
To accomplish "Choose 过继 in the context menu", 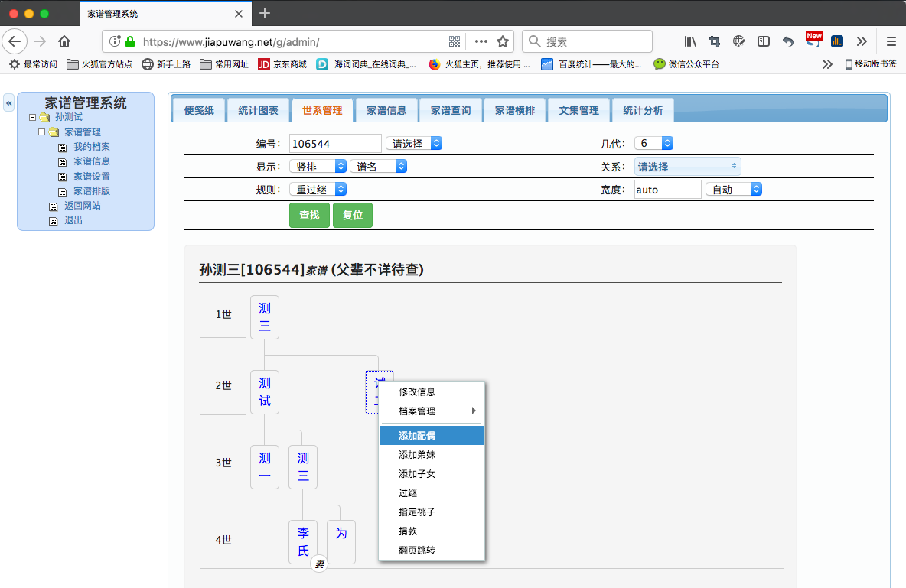I will point(431,493).
